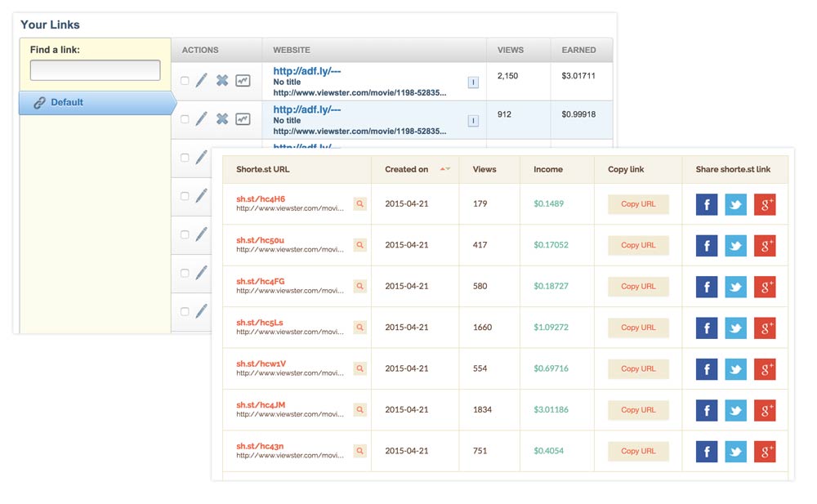The width and height of the screenshot is (817, 504).
Task: Share sh.st/hc4FG on Twitter
Action: pos(735,287)
